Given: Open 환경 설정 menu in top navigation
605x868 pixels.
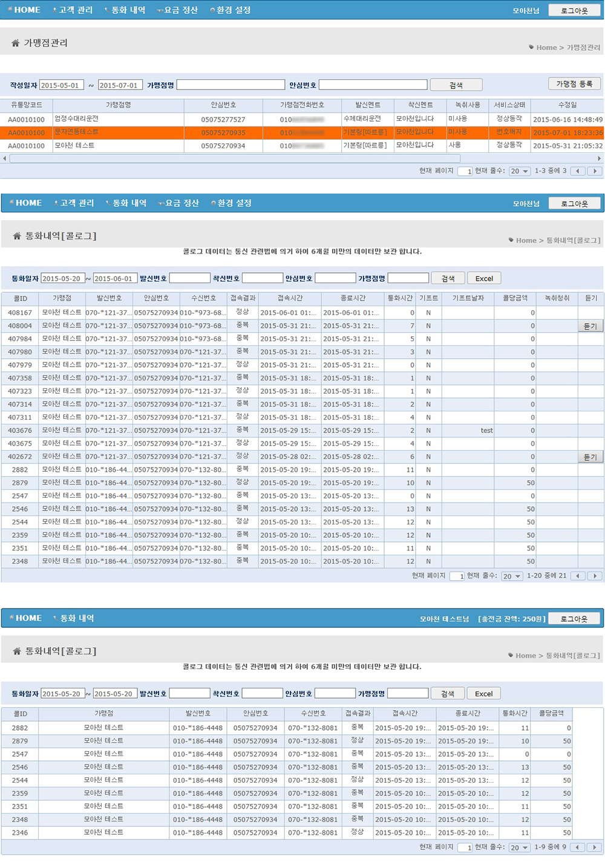Looking at the screenshot, I should pyautogui.click(x=231, y=10).
